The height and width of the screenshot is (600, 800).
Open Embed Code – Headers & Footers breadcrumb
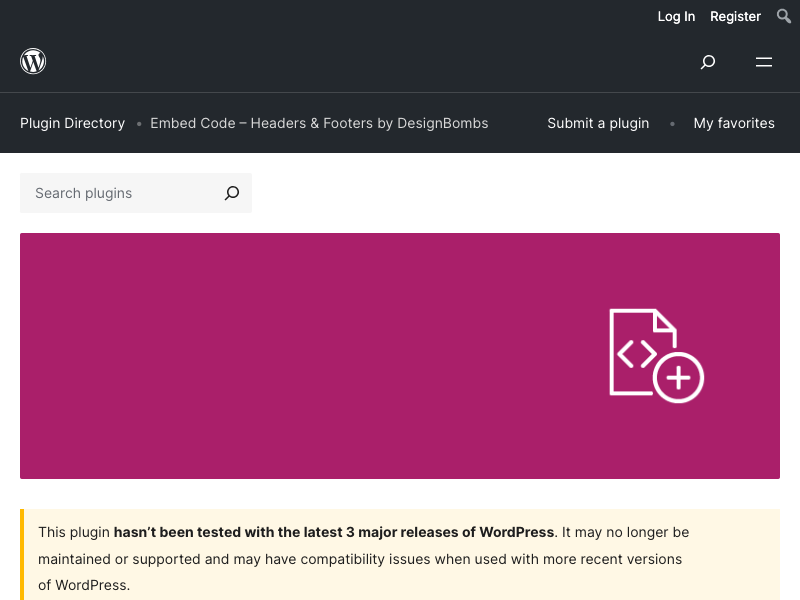(x=319, y=123)
